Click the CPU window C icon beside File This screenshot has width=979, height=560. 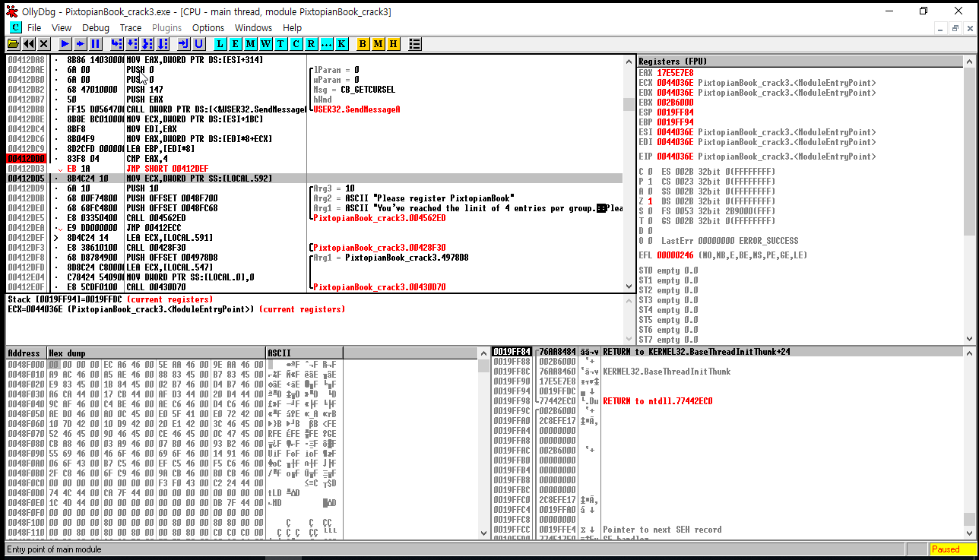pos(14,27)
